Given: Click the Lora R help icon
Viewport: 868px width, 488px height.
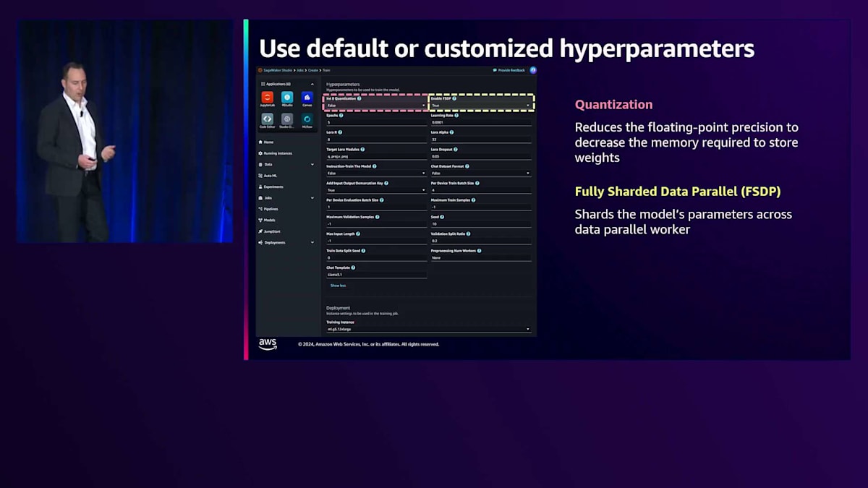Looking at the screenshot, I should pyautogui.click(x=340, y=132).
